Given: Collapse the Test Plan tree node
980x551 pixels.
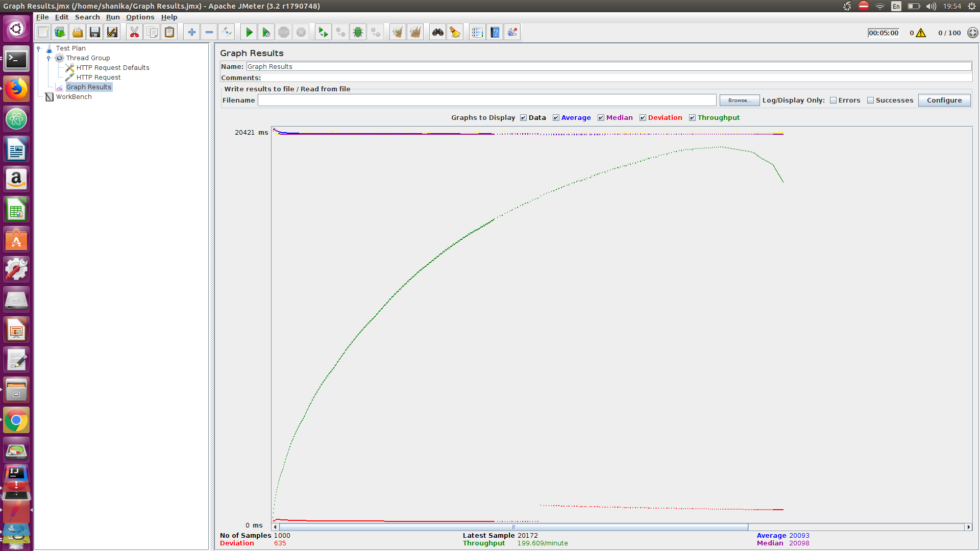Looking at the screenshot, I should click(x=39, y=48).
